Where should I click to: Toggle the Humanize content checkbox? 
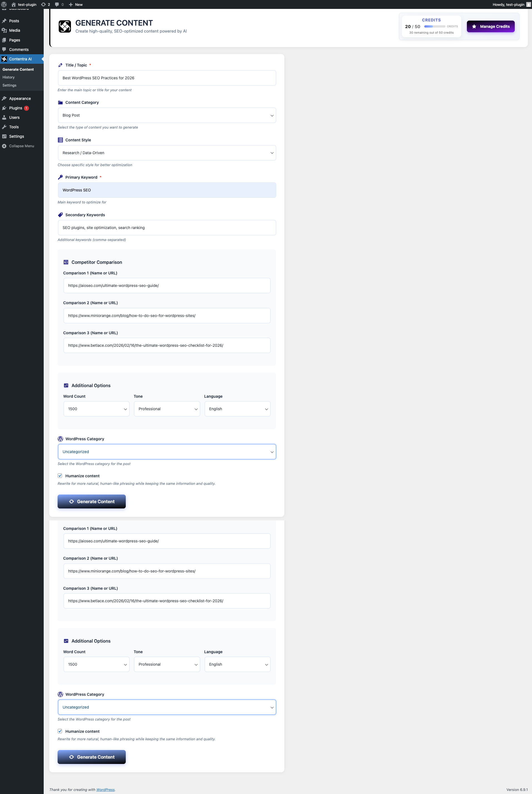60,476
